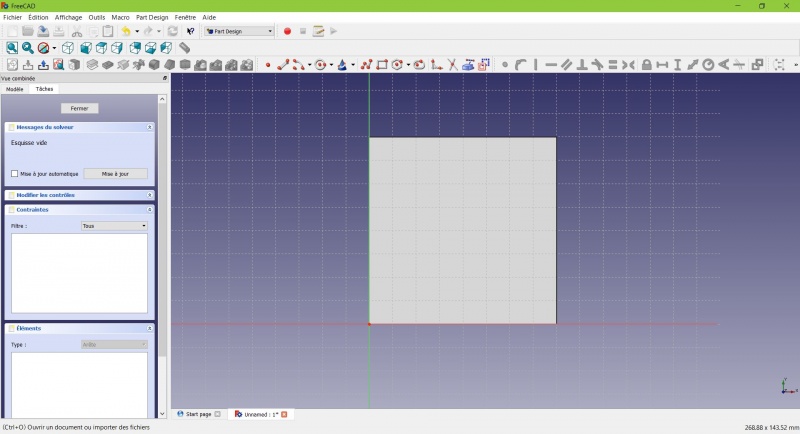Apply the lock constraint padlock icon
The image size is (800, 434).
tap(646, 65)
